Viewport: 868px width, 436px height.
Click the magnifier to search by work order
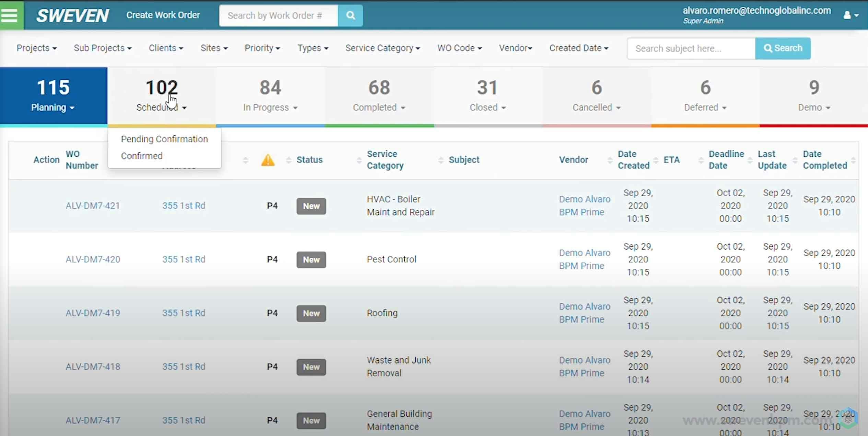pyautogui.click(x=350, y=15)
